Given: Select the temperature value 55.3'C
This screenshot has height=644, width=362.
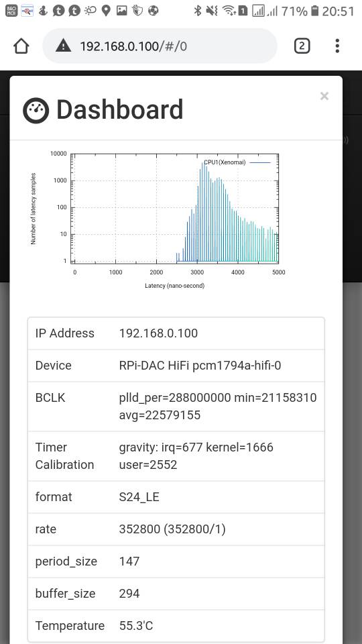Looking at the screenshot, I should [136, 625].
